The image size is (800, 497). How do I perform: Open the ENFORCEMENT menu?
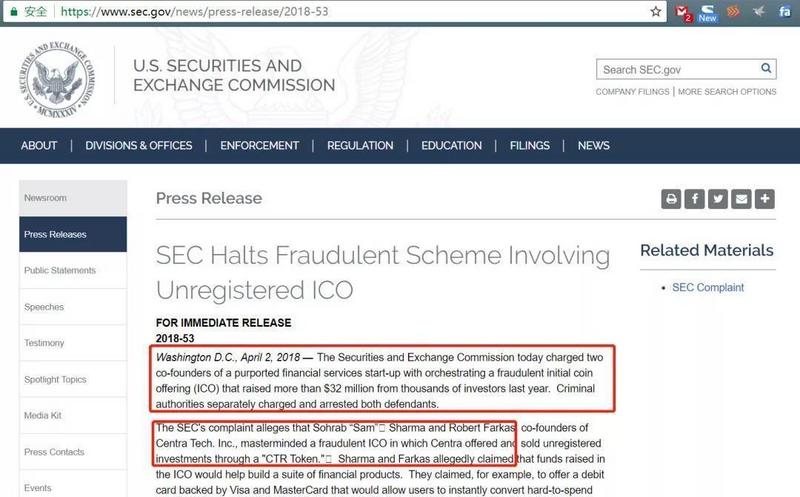259,146
